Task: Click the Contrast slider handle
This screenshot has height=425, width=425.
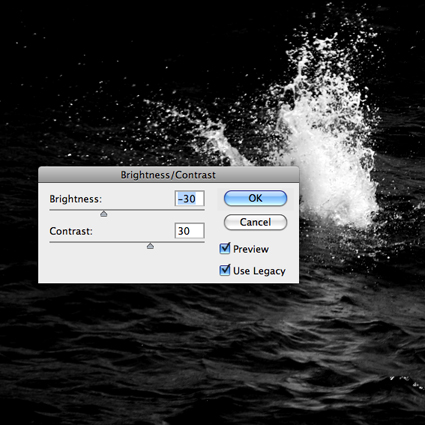Action: pos(150,246)
